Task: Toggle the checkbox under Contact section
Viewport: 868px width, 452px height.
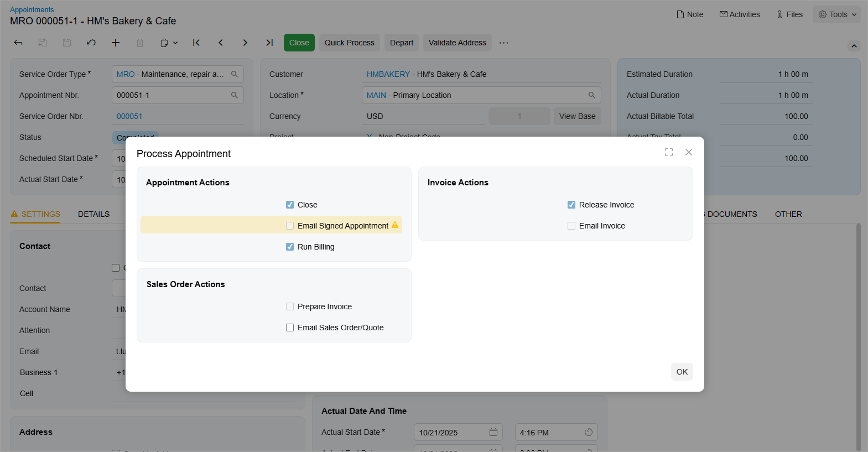Action: point(116,268)
